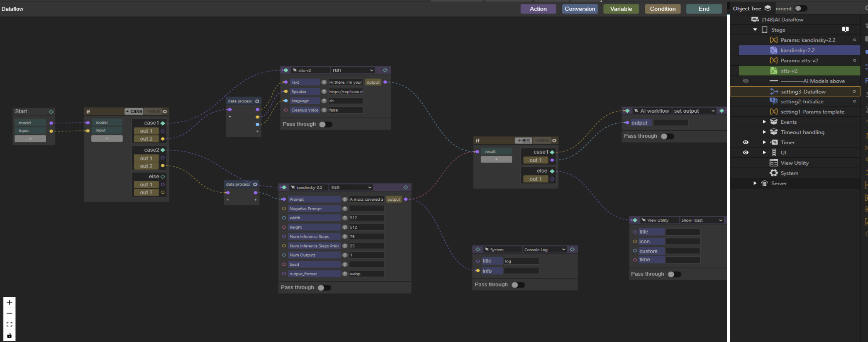This screenshot has width=868, height=342.
Task: Click the zoom in plus icon
Action: point(10,302)
